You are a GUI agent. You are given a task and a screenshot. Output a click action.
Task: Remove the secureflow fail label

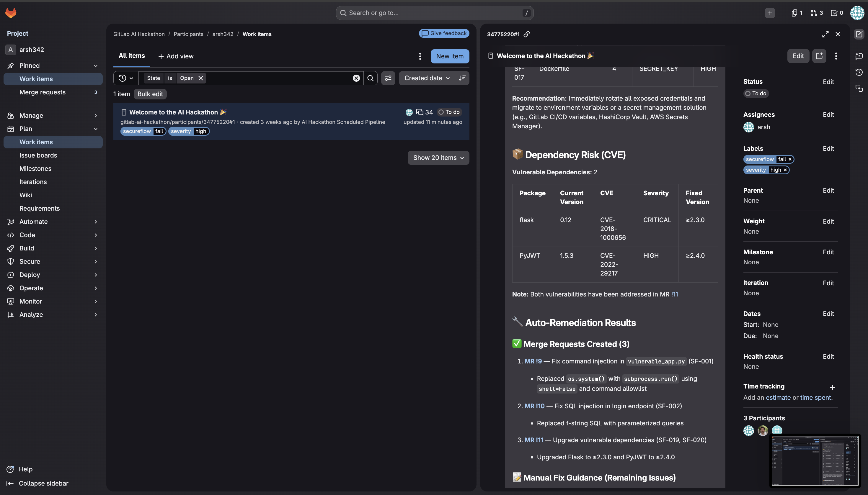[790, 159]
